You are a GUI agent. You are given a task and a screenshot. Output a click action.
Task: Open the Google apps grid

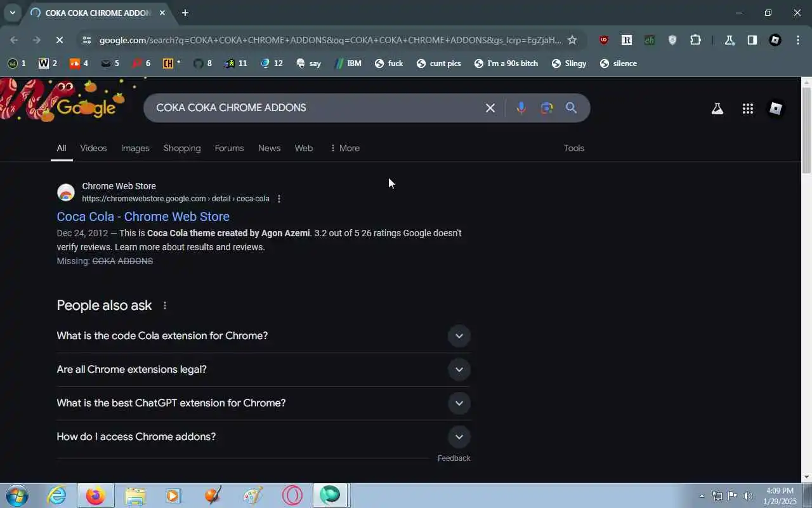click(x=747, y=109)
